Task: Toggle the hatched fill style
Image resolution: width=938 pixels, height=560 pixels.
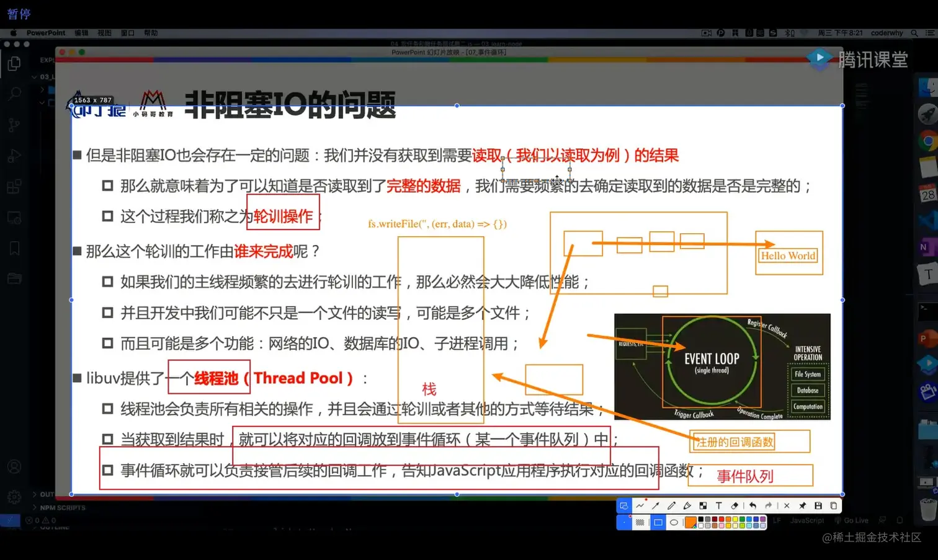Action: pos(640,522)
